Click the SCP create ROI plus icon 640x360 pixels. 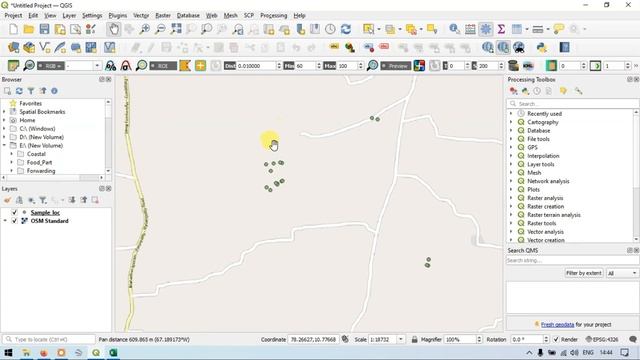pyautogui.click(x=200, y=66)
